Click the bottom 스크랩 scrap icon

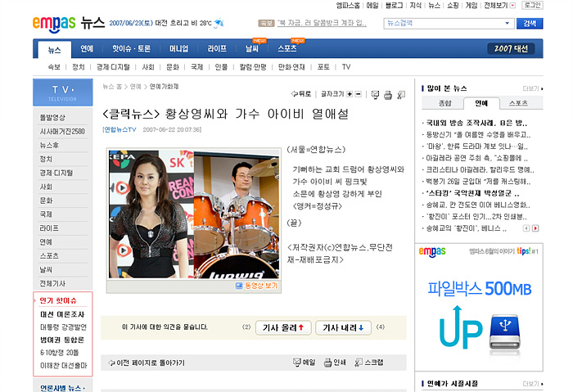click(x=369, y=363)
